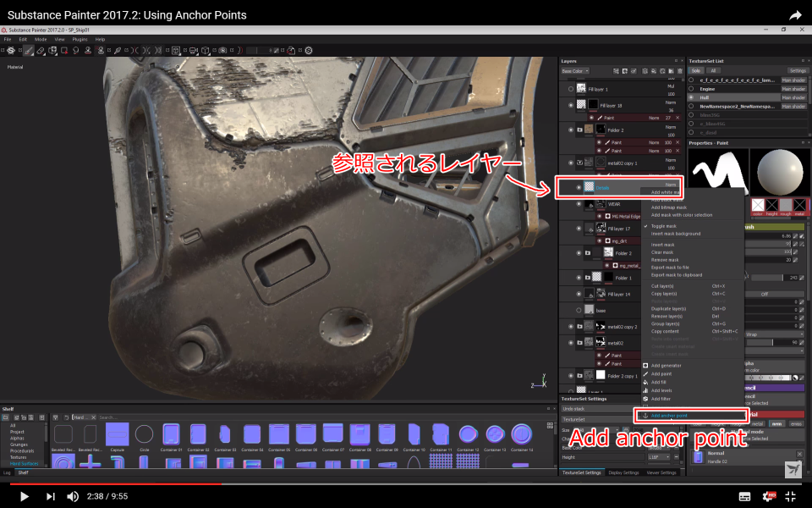This screenshot has width=812, height=508.
Task: Select the Polygon Fill tool
Action: coord(64,50)
